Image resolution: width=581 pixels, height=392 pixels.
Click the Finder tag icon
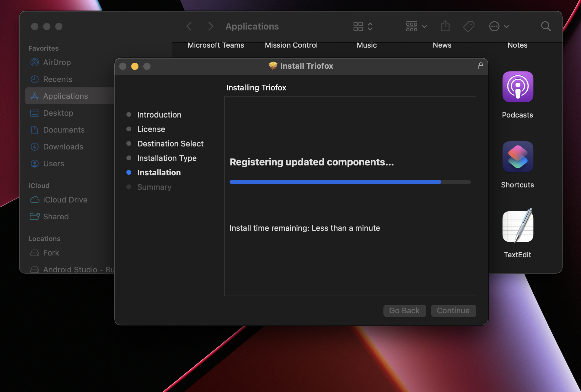469,26
